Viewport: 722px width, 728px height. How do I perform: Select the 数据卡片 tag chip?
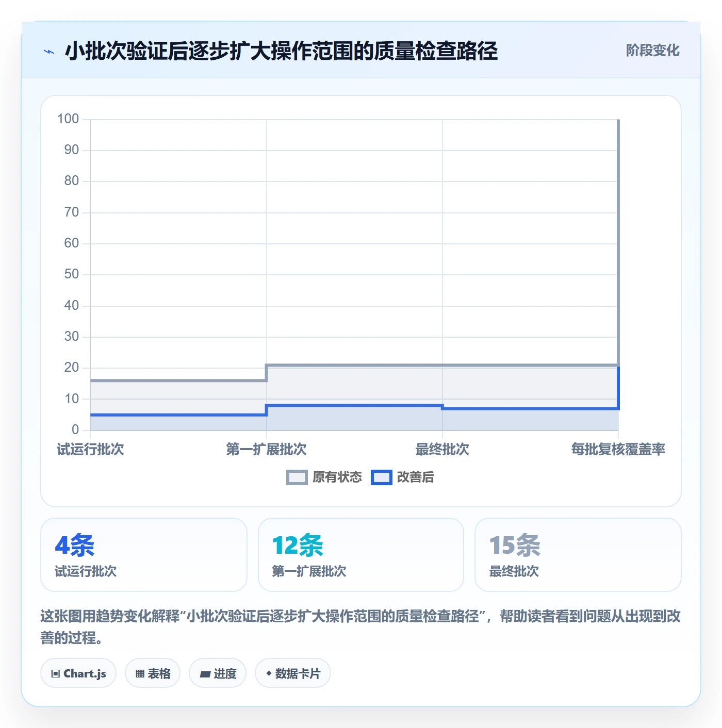click(x=293, y=673)
